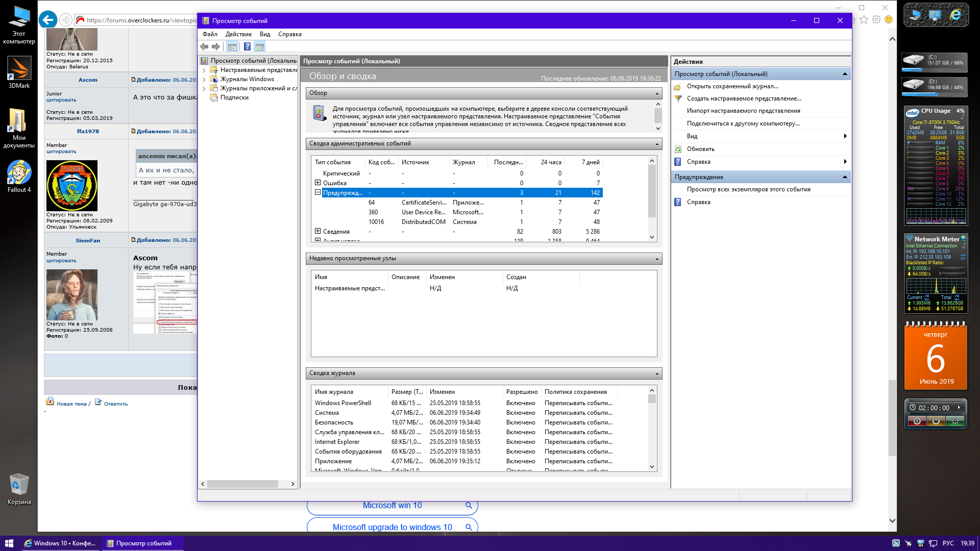Viewport: 980px width, 551px height.
Task: Click Импорт настраиваемого представления action
Action: point(743,111)
